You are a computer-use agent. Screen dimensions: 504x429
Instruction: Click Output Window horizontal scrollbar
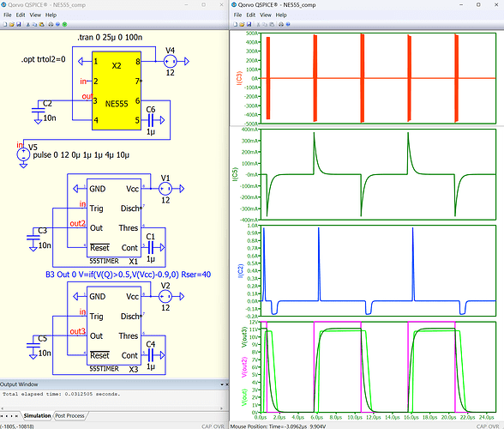pyautogui.click(x=112, y=408)
